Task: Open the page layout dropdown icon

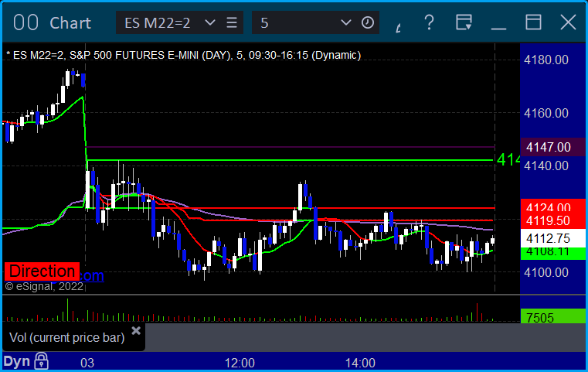Action: point(464,22)
